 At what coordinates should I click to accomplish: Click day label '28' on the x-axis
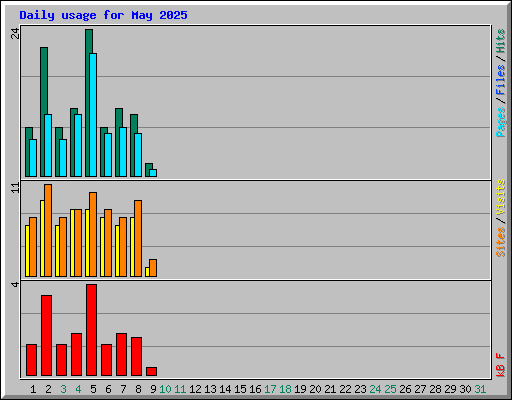coord(435,389)
